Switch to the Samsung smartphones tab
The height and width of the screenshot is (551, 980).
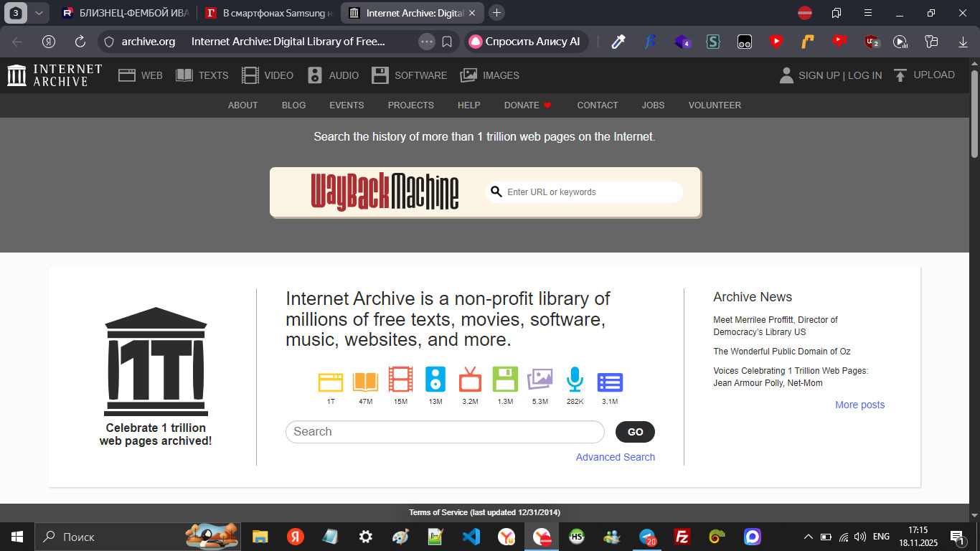pyautogui.click(x=270, y=13)
